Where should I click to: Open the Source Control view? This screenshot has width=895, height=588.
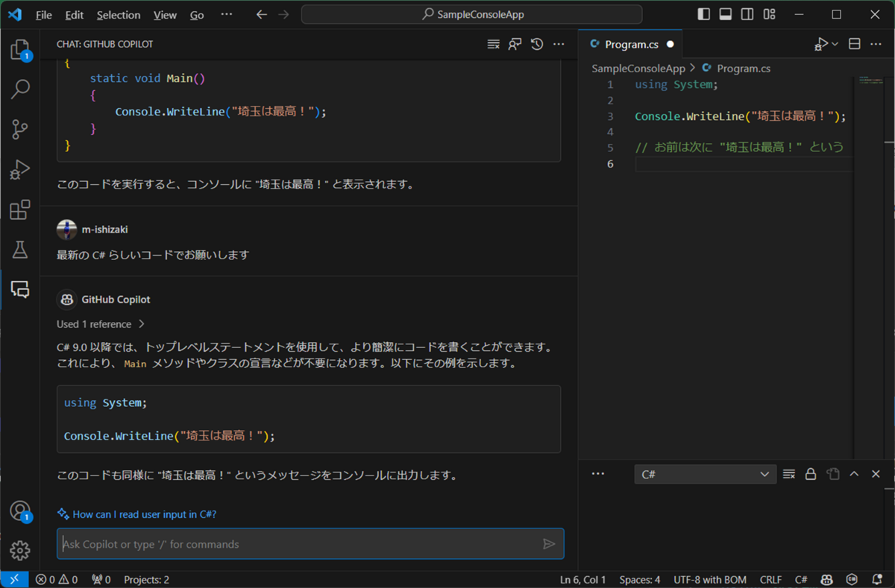point(20,129)
